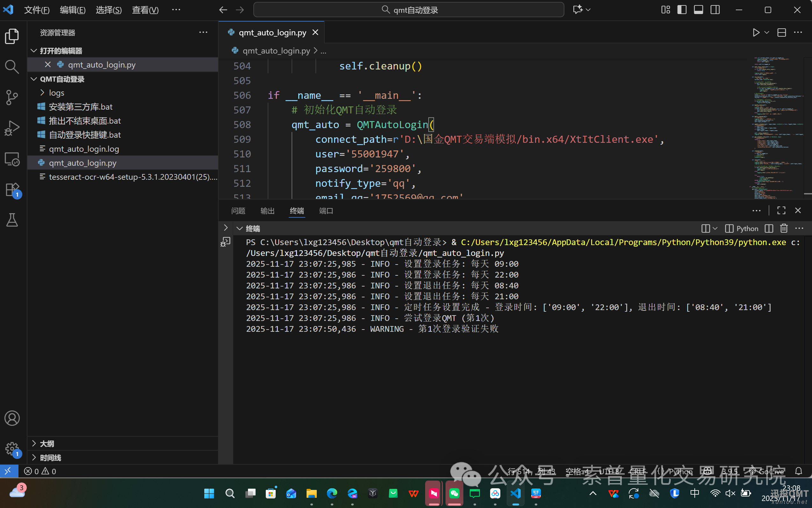Toggle primary side bar visibility
This screenshot has width=812, height=508.
coord(682,10)
